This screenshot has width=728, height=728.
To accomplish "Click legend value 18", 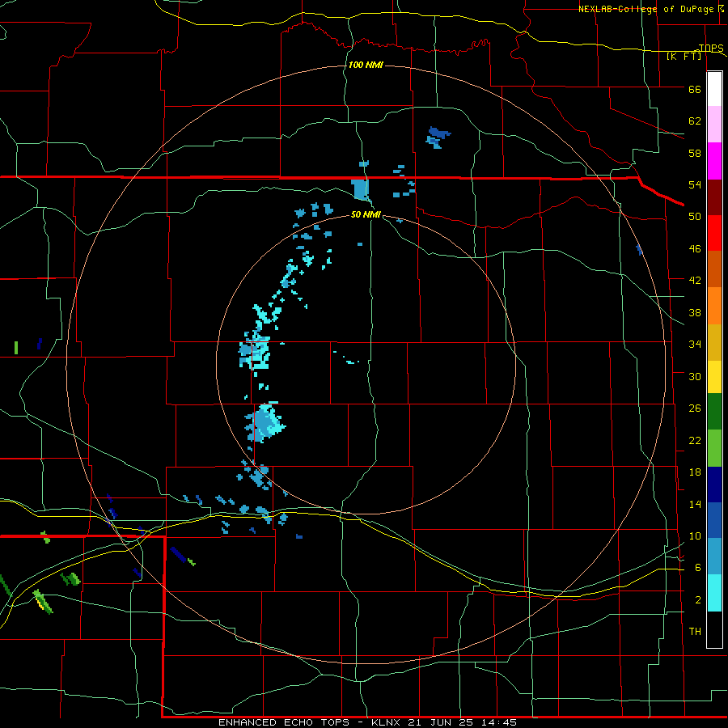I will click(695, 472).
